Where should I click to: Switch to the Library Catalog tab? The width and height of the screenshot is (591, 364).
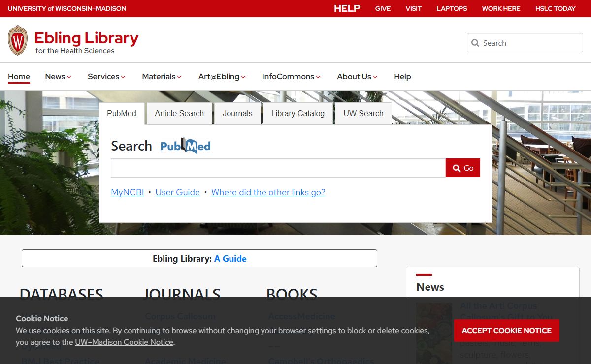pyautogui.click(x=298, y=113)
